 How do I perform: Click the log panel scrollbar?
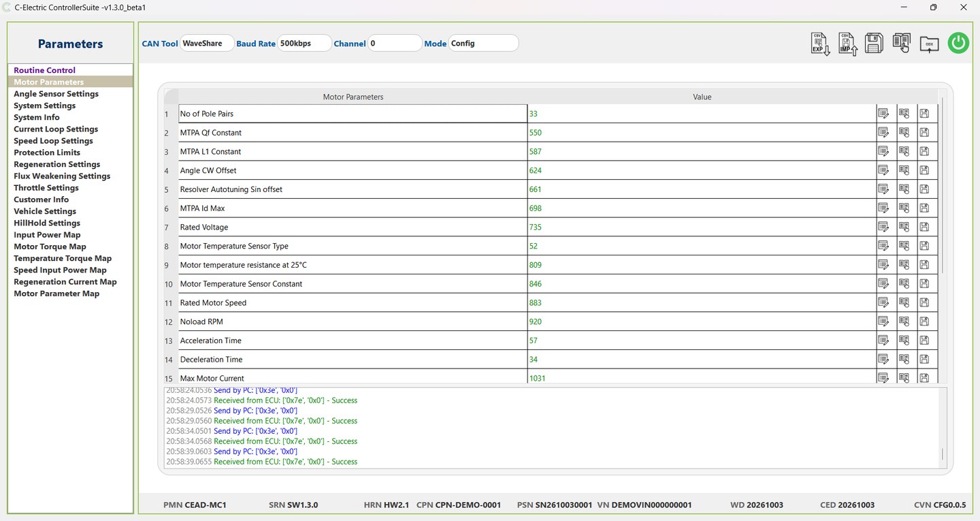[943, 454]
